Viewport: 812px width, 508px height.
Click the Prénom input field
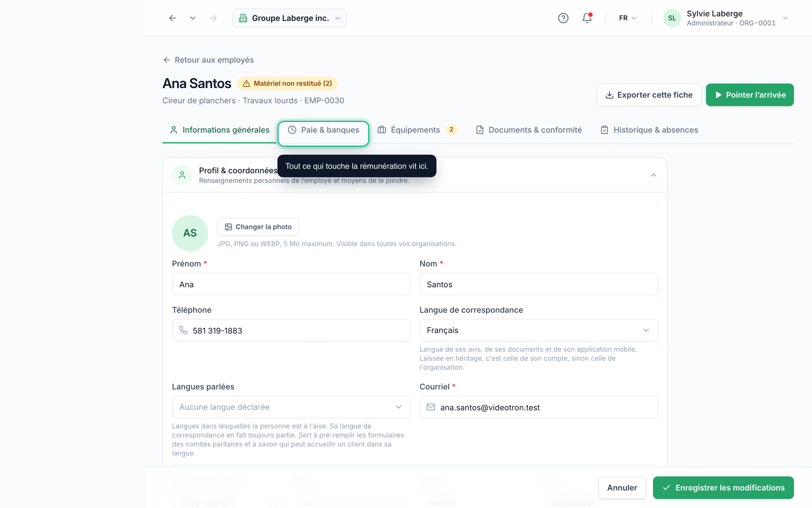click(291, 284)
